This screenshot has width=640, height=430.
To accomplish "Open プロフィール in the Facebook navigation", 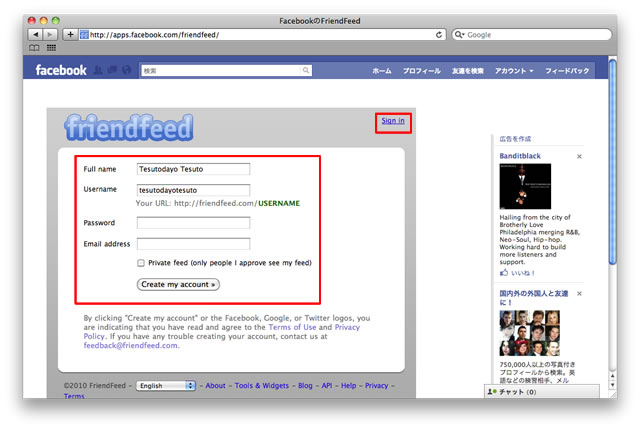I will coord(422,71).
